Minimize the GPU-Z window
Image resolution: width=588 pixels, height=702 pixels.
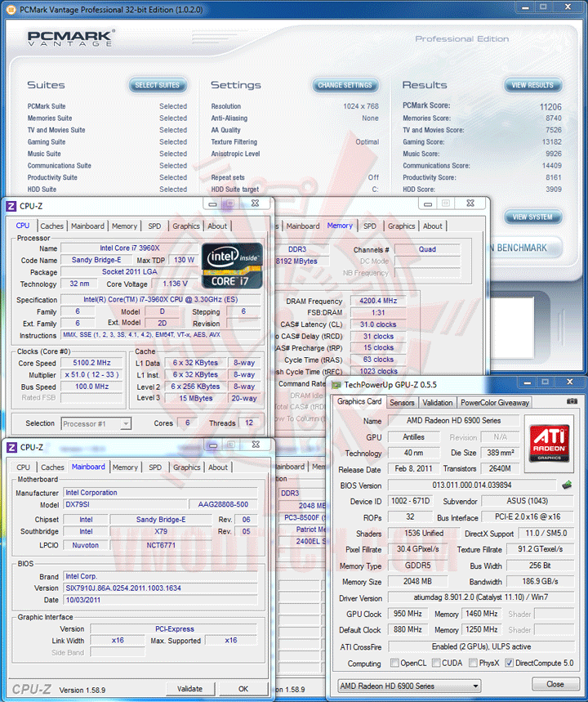pos(527,382)
